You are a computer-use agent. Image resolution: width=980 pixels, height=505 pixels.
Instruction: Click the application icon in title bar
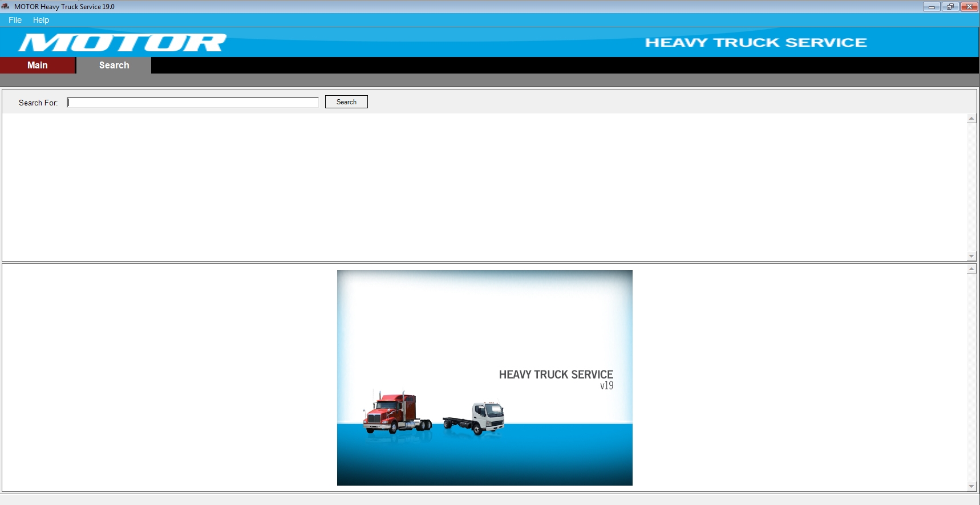tap(6, 6)
